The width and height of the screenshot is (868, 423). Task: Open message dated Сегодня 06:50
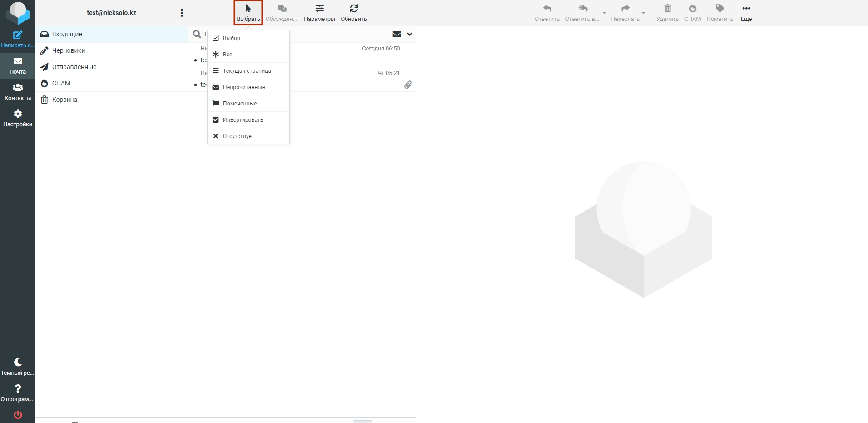(302, 55)
